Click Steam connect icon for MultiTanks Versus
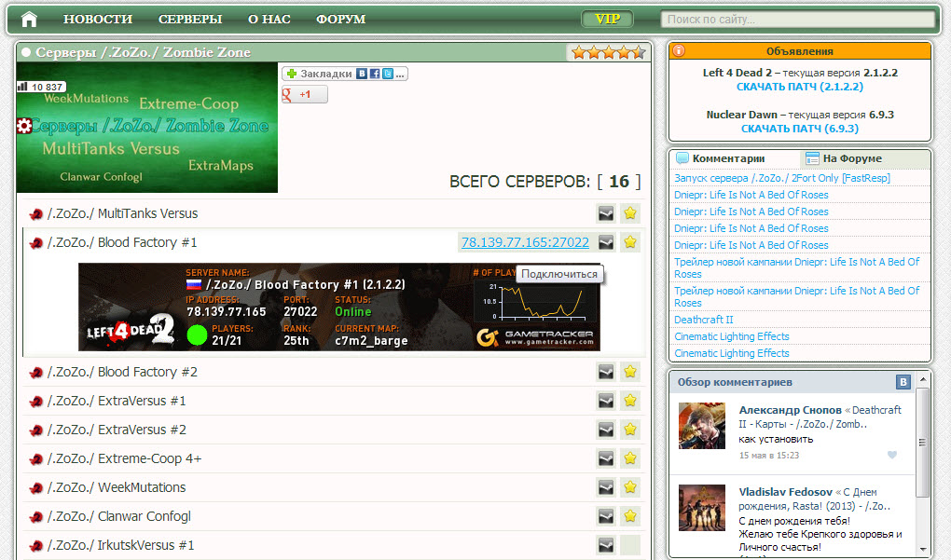Viewport: 951px width, 560px height. 606,213
